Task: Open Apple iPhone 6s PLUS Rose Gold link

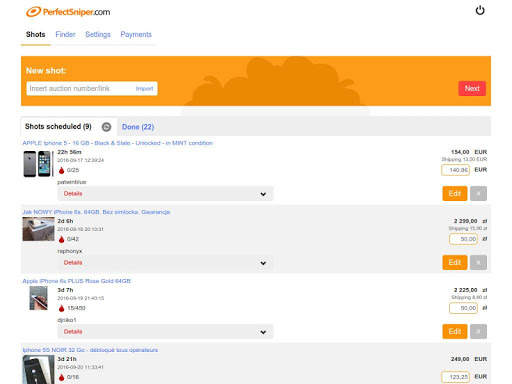Action: (77, 281)
